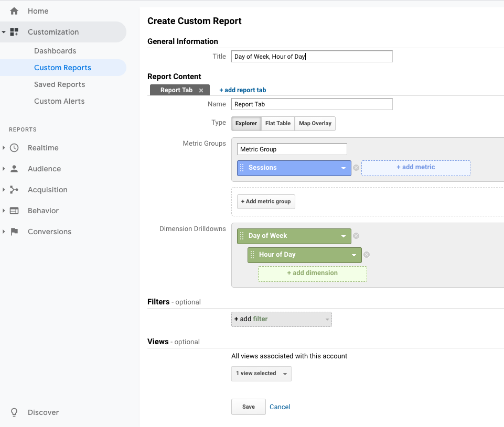Click the Acquisition arrows icon
Image resolution: width=504 pixels, height=427 pixels.
tap(14, 190)
